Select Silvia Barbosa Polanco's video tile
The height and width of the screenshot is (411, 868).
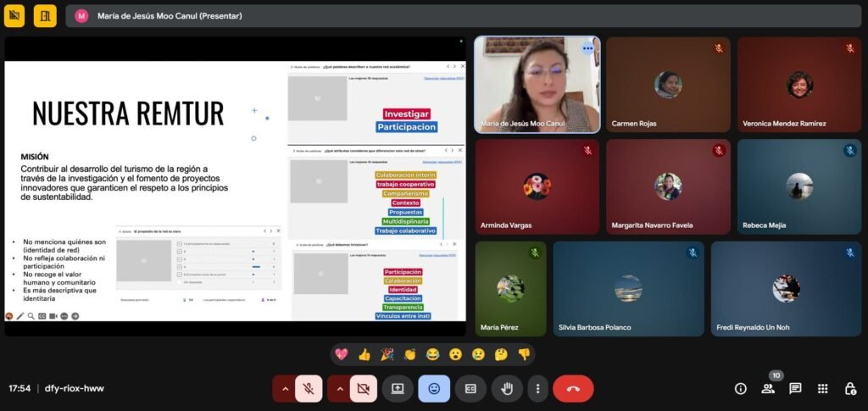tap(628, 288)
